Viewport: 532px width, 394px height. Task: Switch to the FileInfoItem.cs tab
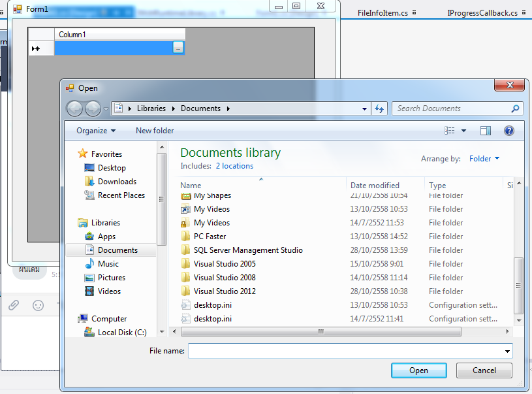click(x=382, y=12)
